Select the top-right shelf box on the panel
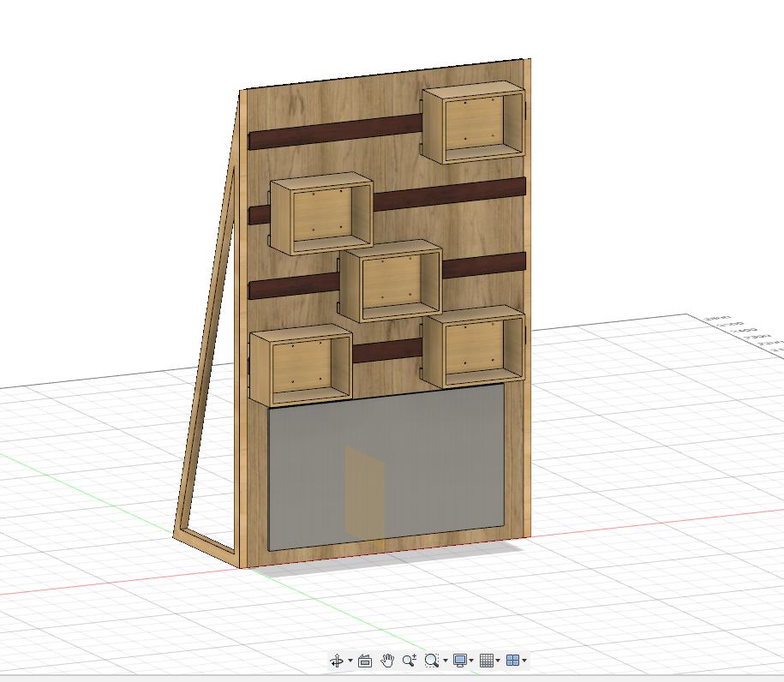 [x=473, y=123]
